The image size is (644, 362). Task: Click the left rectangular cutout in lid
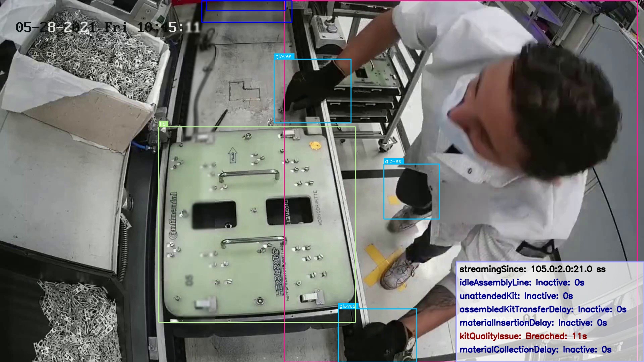point(214,215)
